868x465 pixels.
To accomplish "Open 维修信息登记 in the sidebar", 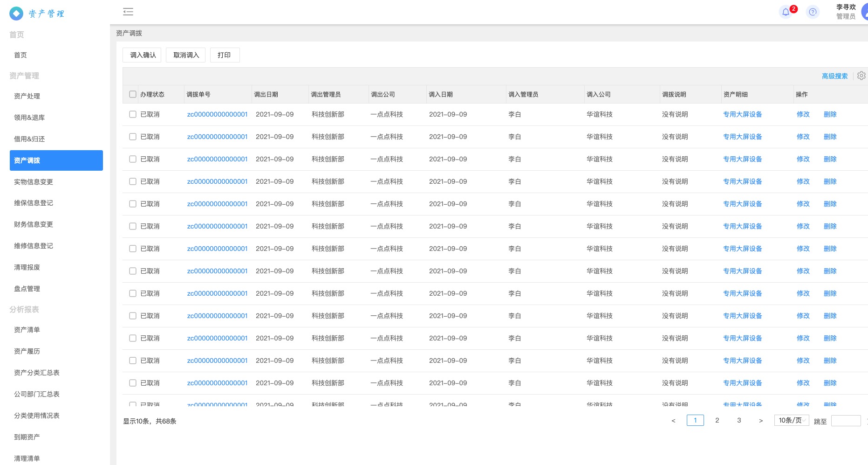I will click(34, 246).
